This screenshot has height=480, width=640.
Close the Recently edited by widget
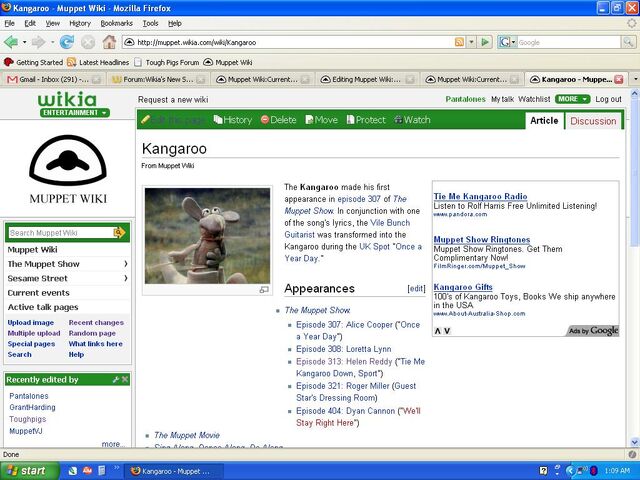[125, 380]
